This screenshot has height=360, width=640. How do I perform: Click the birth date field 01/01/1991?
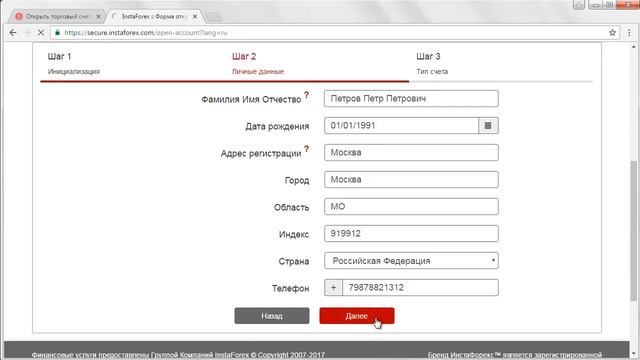point(401,126)
